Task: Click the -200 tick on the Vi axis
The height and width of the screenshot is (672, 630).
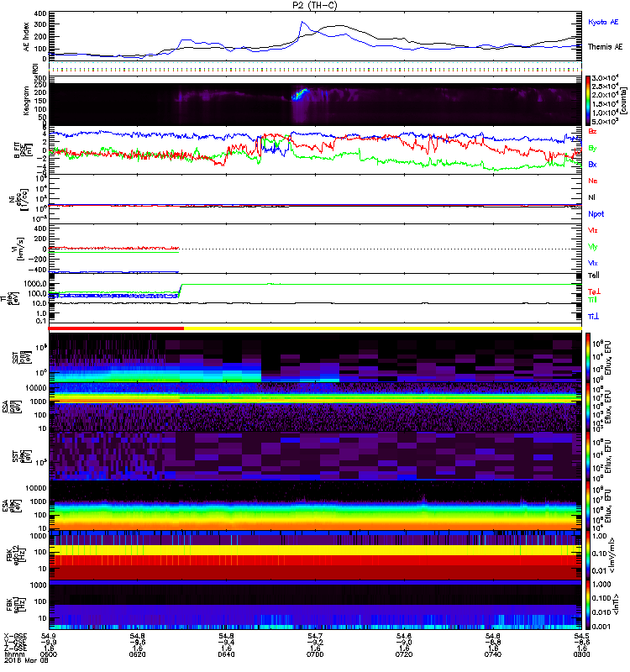Action: [38, 260]
